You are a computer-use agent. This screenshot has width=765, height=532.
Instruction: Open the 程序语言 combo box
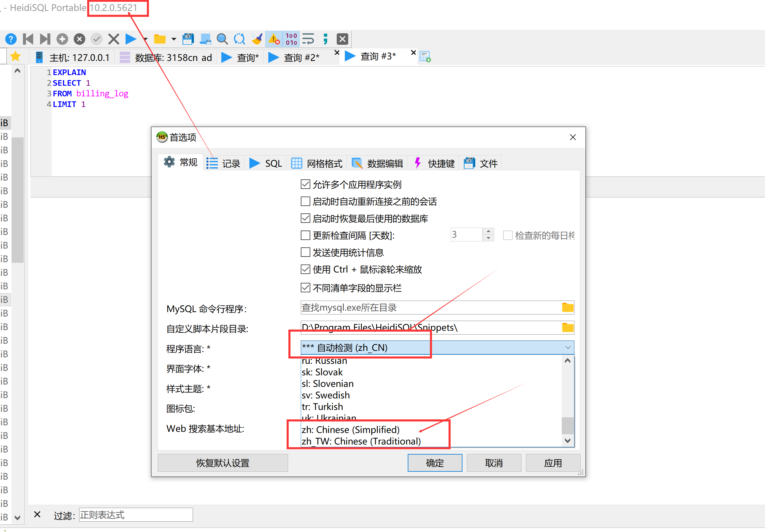pyautogui.click(x=437, y=348)
